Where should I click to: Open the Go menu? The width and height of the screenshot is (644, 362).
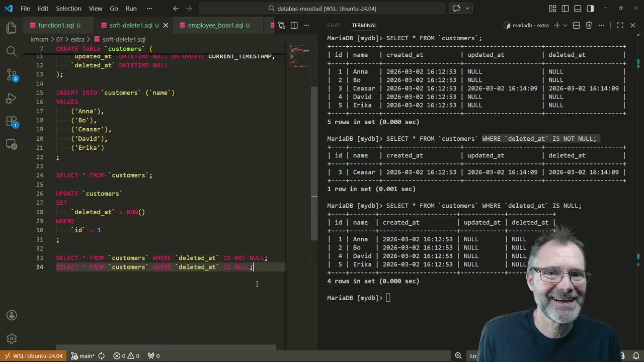point(114,9)
